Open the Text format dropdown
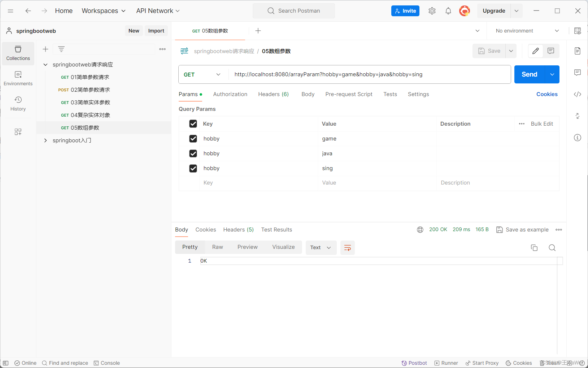 (321, 248)
